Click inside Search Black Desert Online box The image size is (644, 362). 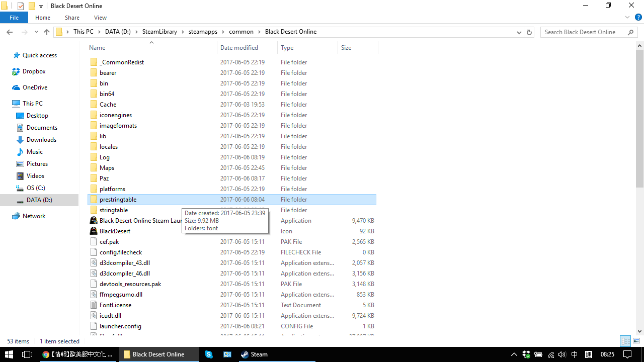[x=584, y=32]
